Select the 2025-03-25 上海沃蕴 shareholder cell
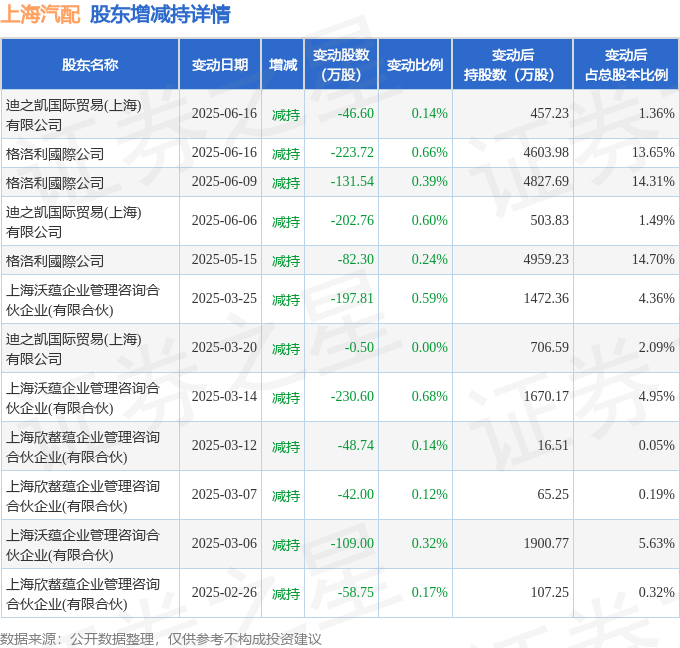 pyautogui.click(x=90, y=299)
